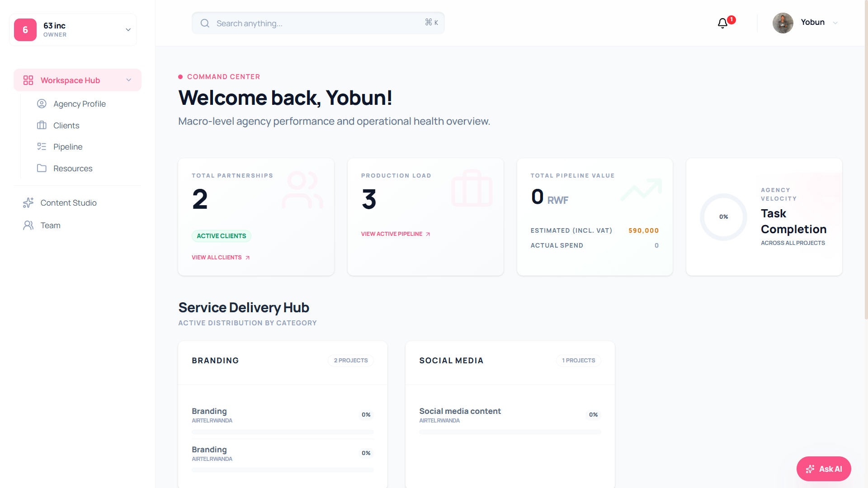
Task: Click the red notification count badge
Action: [x=731, y=20]
